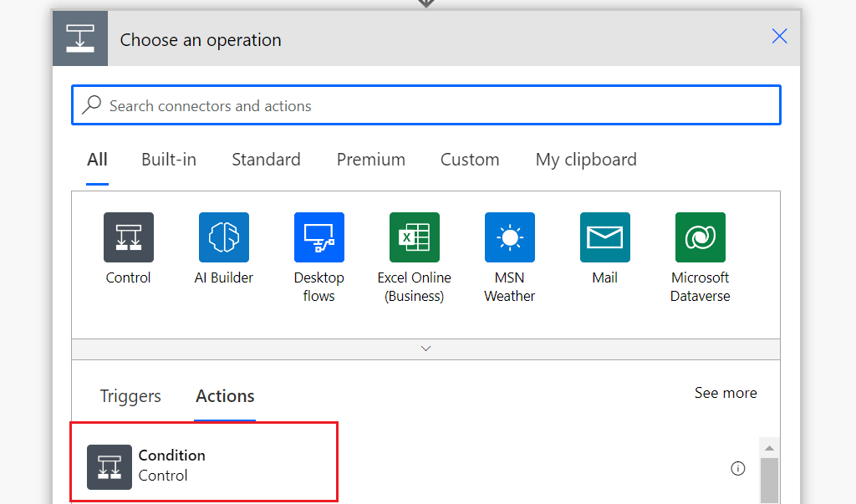
Task: Select the Microsoft Dataverse connector
Action: click(x=700, y=237)
